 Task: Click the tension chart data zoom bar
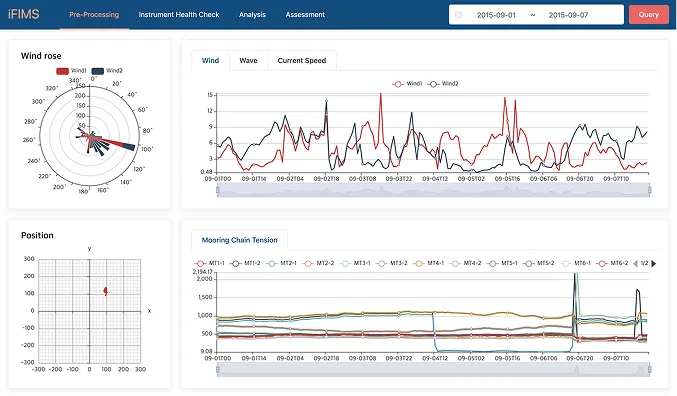tap(433, 370)
